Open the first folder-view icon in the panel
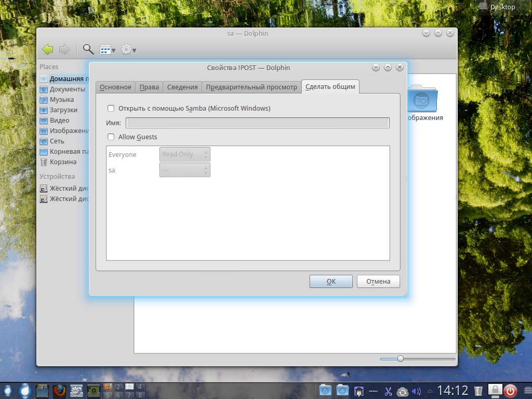Viewport: 532px width, 399px height. [325, 391]
